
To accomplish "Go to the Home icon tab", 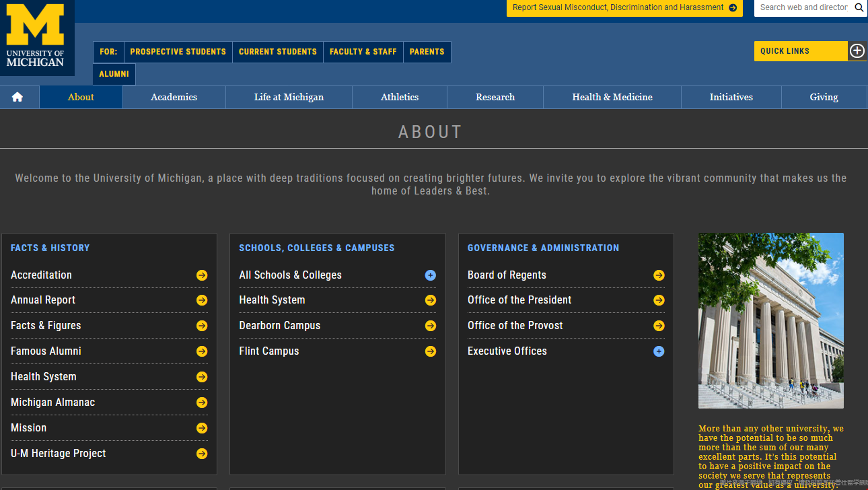I will (17, 97).
